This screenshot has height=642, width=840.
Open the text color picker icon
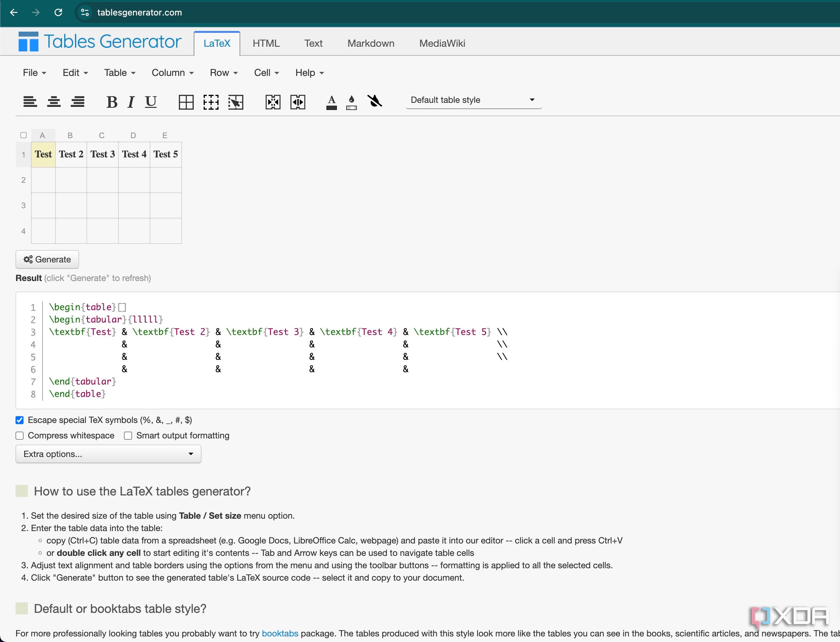(x=331, y=102)
